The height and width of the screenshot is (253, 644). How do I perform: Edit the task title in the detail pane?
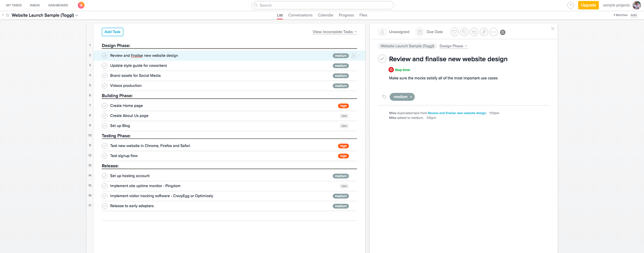pos(448,59)
